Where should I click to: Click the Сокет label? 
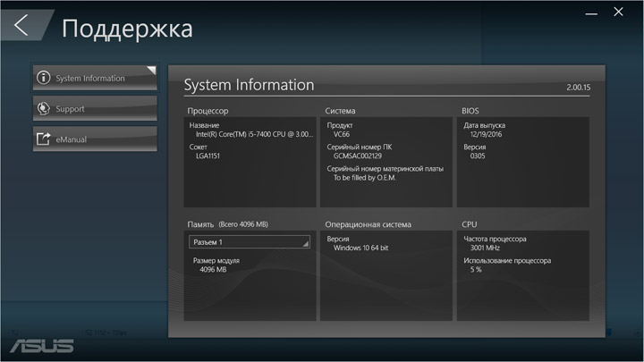click(198, 147)
